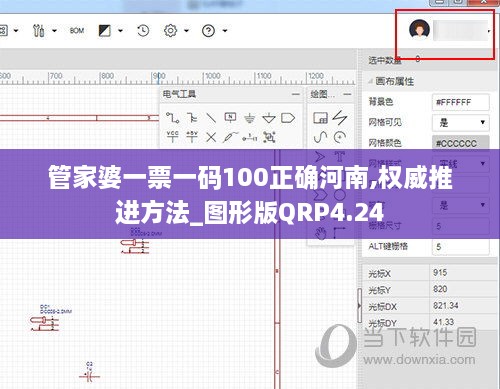
Task: Expand the arrow next to settings gear
Action: click(x=186, y=31)
